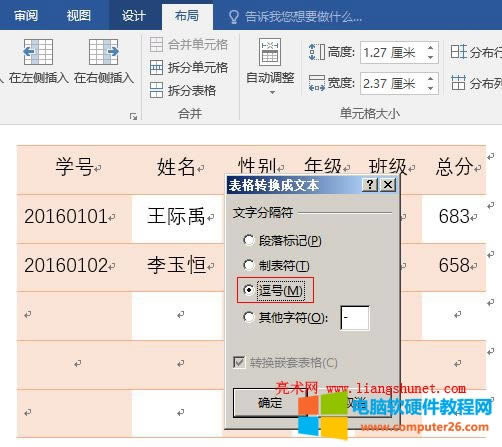The width and height of the screenshot is (502, 447).
Task: Click the Tell Me search box text
Action: (303, 16)
